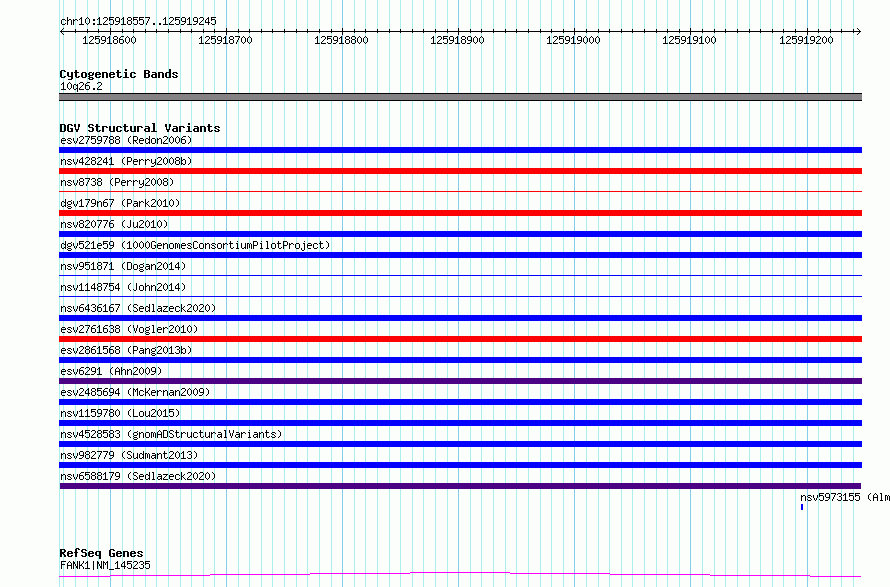The height and width of the screenshot is (587, 890).
Task: Click ruler position 125918800
Action: click(x=341, y=40)
